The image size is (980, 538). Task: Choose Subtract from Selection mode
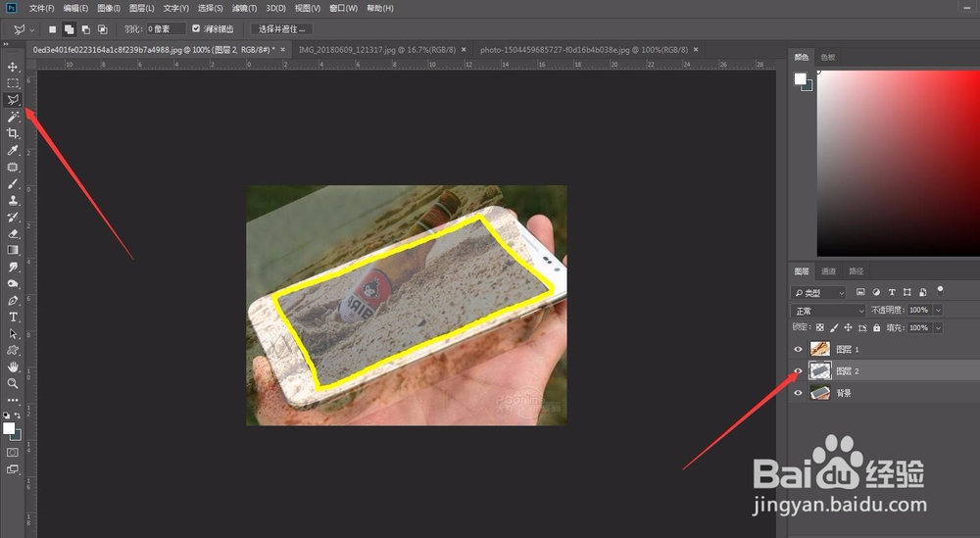(x=85, y=29)
